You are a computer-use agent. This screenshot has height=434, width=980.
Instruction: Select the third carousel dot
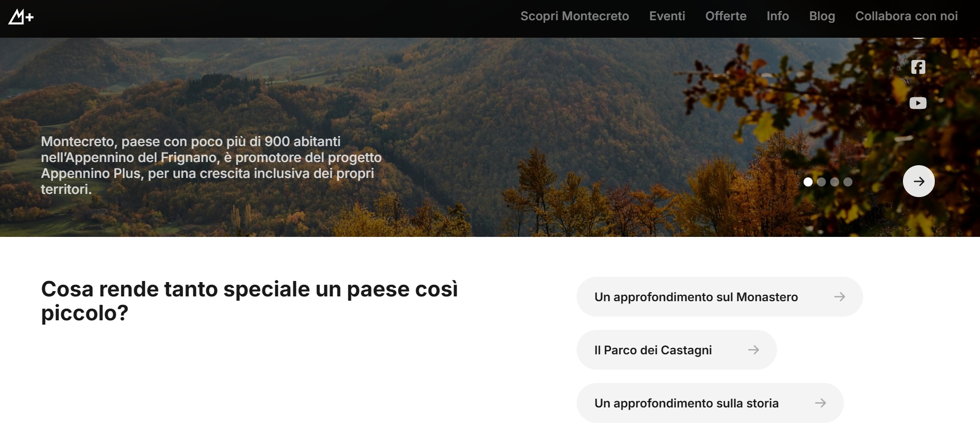point(834,182)
